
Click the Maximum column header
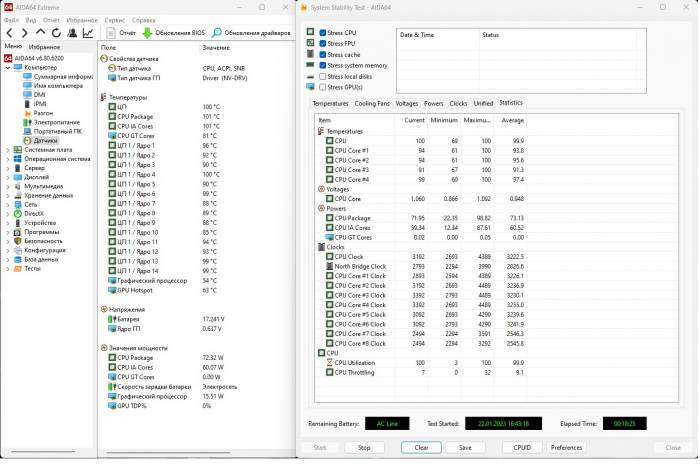(x=477, y=121)
